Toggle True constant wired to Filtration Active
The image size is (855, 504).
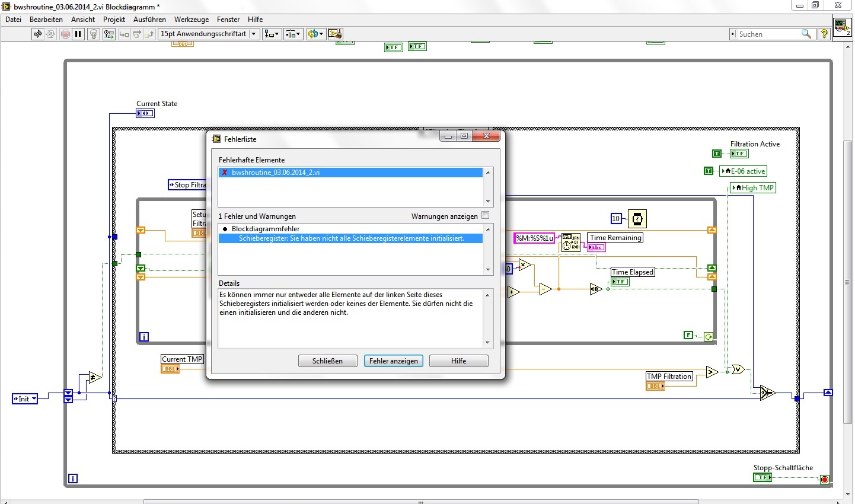coord(717,154)
